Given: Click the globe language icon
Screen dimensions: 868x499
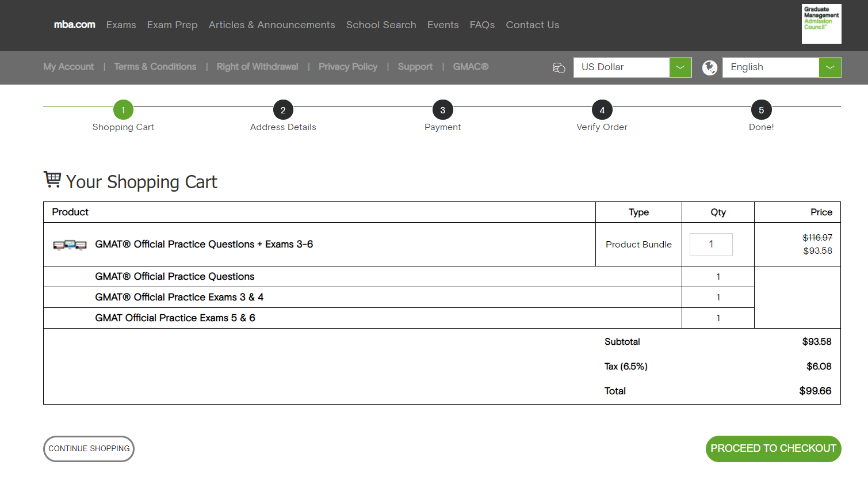Looking at the screenshot, I should pos(709,67).
